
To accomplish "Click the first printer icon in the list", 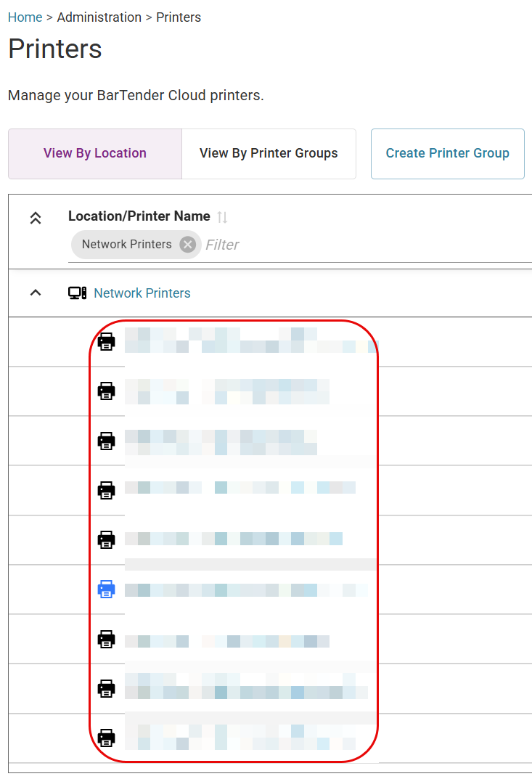I will (107, 341).
